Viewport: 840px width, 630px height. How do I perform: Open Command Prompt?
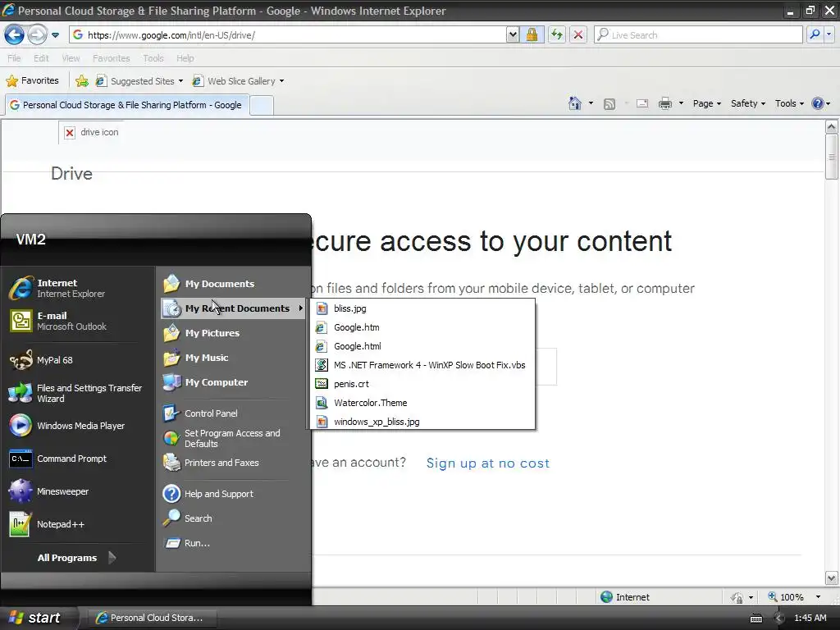coord(78,459)
